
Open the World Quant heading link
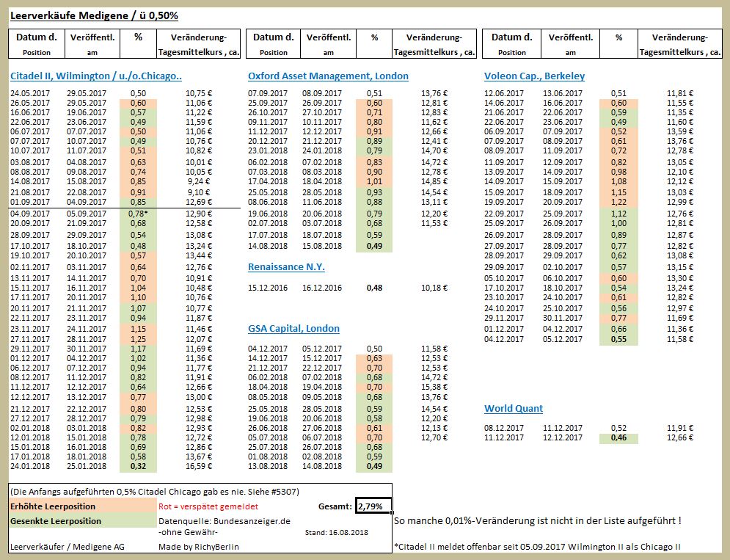coord(514,409)
